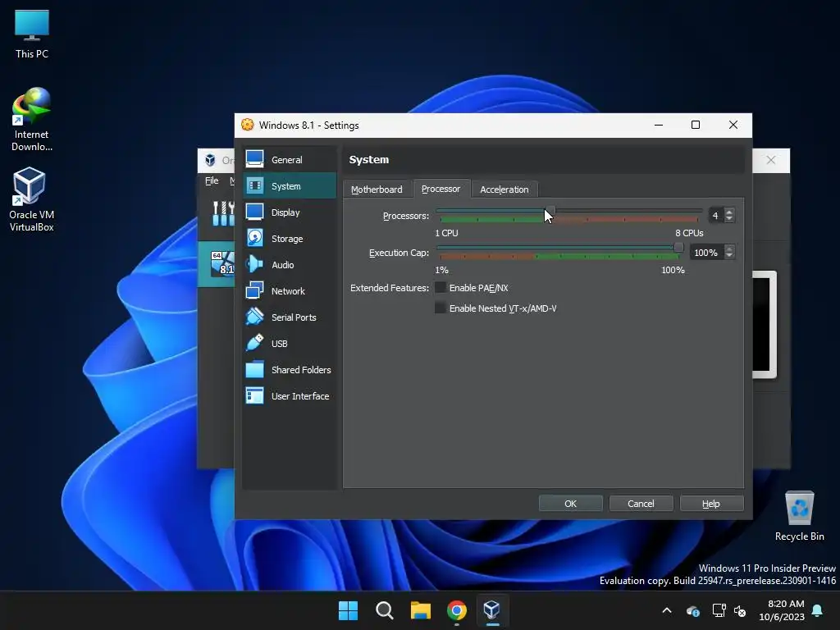Image resolution: width=840 pixels, height=630 pixels.
Task: Decrease execution cap with down arrow
Action: (x=729, y=256)
